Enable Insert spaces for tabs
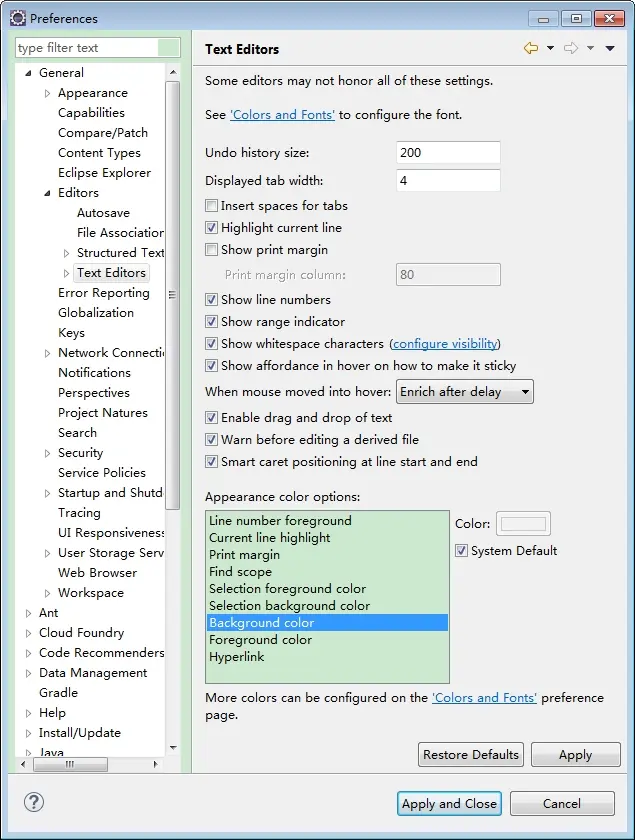Image resolution: width=635 pixels, height=840 pixels. click(212, 206)
